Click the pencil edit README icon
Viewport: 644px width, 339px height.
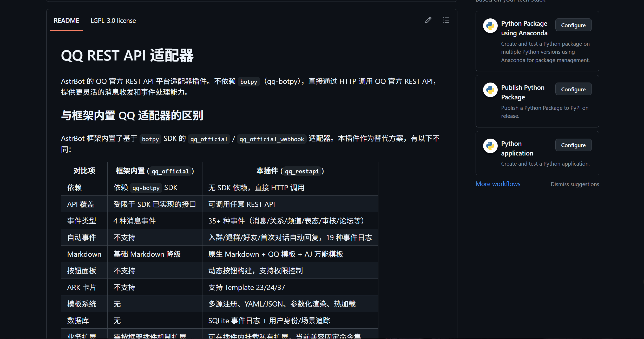coord(428,20)
